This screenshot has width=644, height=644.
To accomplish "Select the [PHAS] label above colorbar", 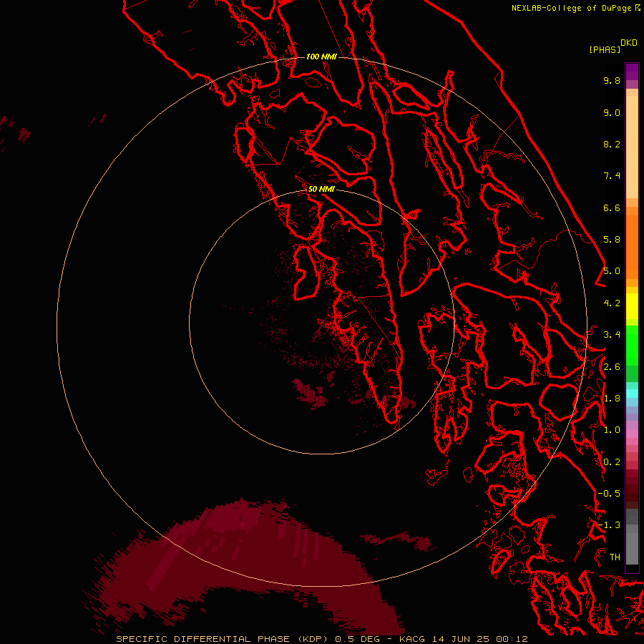I will 605,49.
